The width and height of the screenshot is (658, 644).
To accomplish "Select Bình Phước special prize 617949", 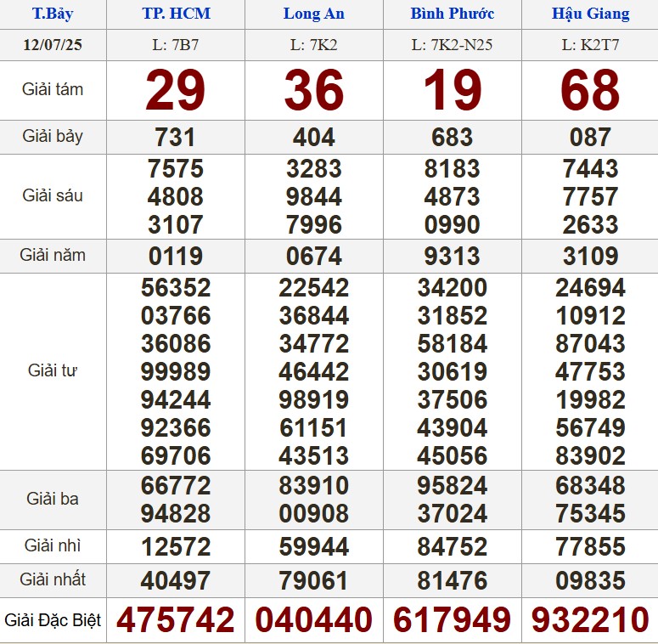I will [x=452, y=620].
